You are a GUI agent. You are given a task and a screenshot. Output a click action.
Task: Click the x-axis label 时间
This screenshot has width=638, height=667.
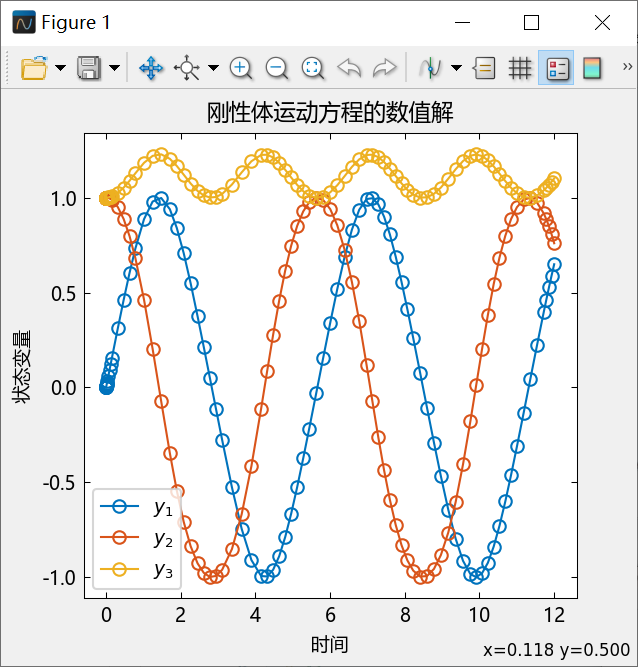coord(330,644)
